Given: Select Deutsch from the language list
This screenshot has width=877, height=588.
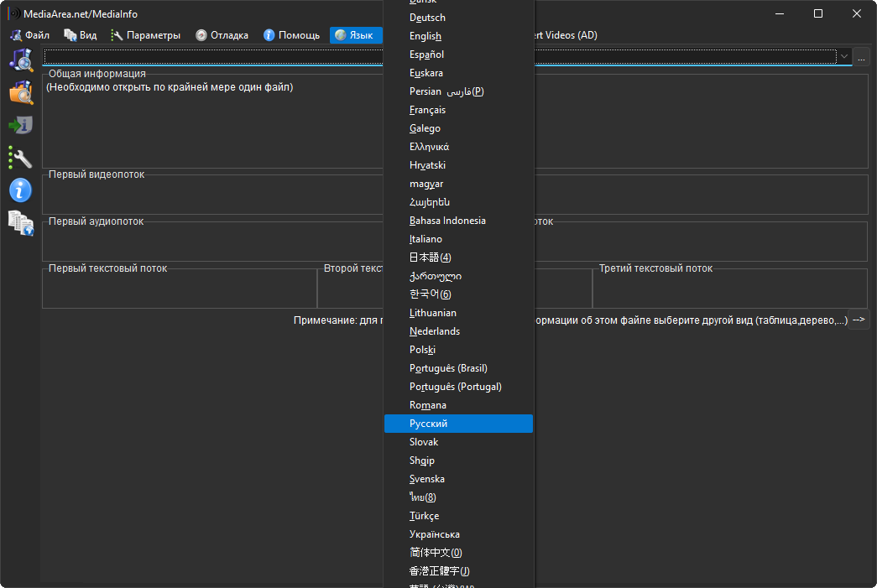Looking at the screenshot, I should (427, 18).
